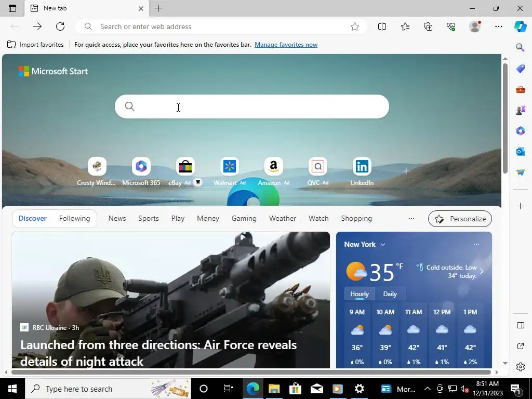Image resolution: width=532 pixels, height=399 pixels.
Task: Refresh the current page
Action: pos(60,26)
